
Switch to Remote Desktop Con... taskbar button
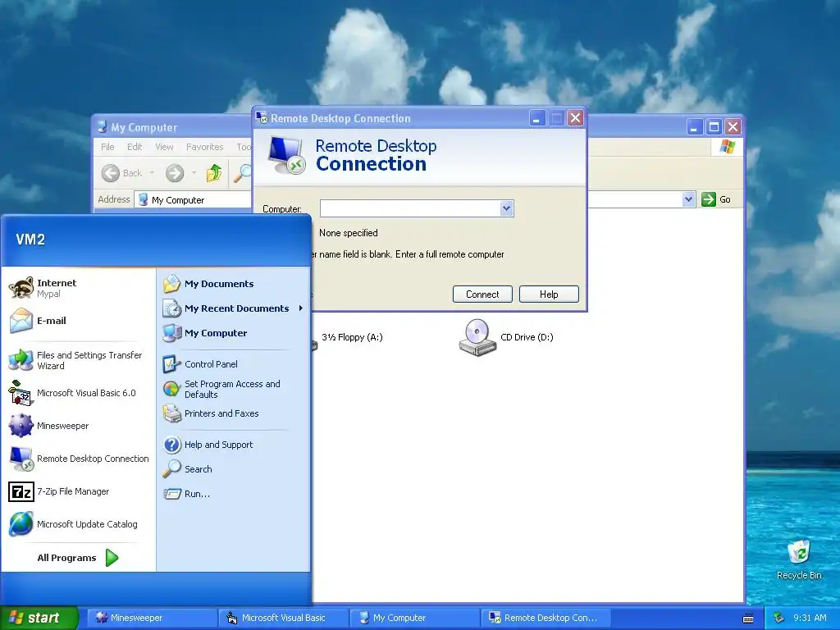tap(545, 618)
